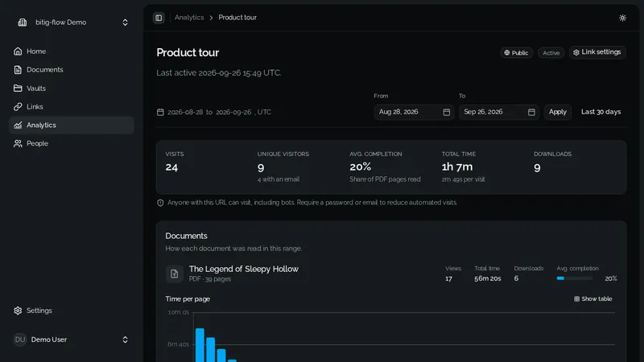Click the calendar icon beside 2026-08-28 range

point(160,112)
